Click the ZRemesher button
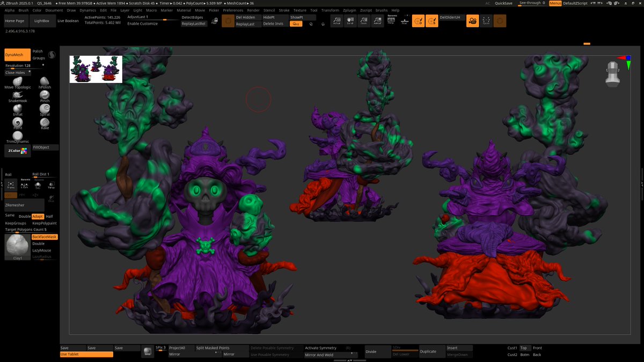 (24, 205)
